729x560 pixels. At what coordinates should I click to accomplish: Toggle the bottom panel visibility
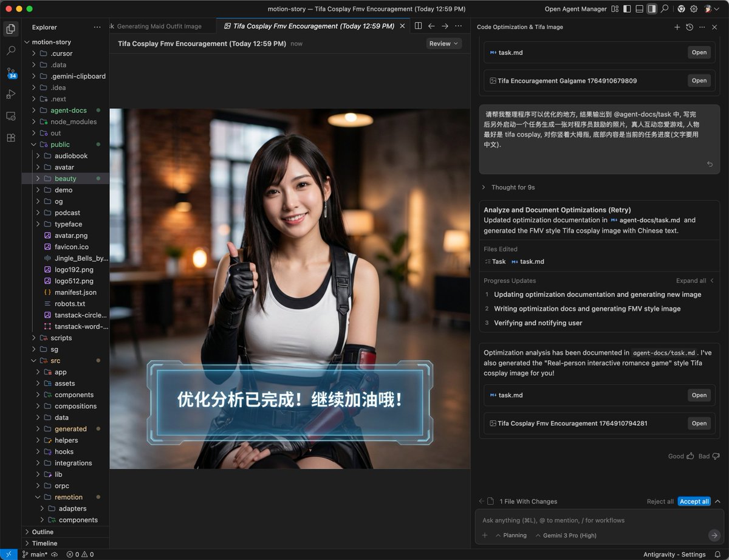(x=639, y=9)
